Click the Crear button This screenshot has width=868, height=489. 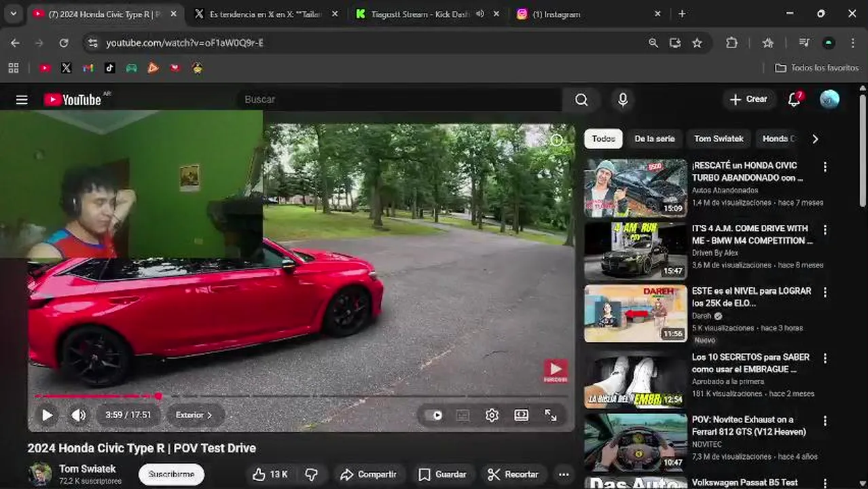pos(748,100)
